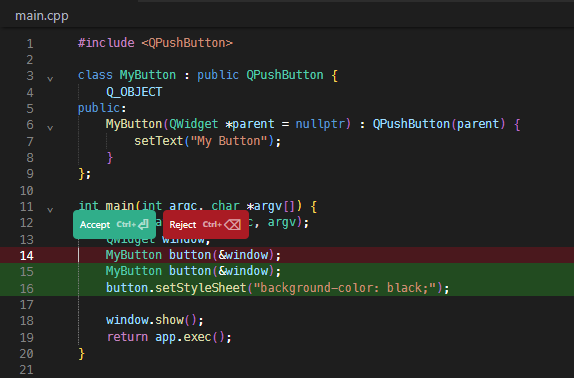The image size is (574, 378).
Task: Reject the suggested code change
Action: tap(206, 224)
